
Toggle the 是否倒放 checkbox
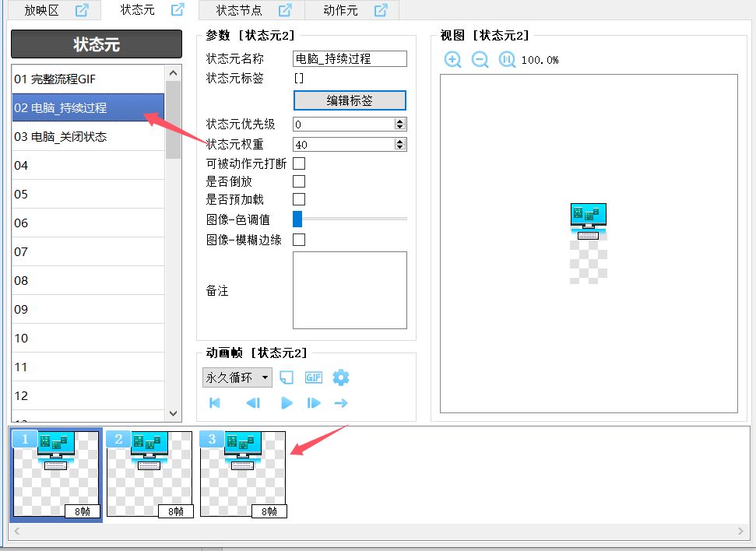click(299, 181)
